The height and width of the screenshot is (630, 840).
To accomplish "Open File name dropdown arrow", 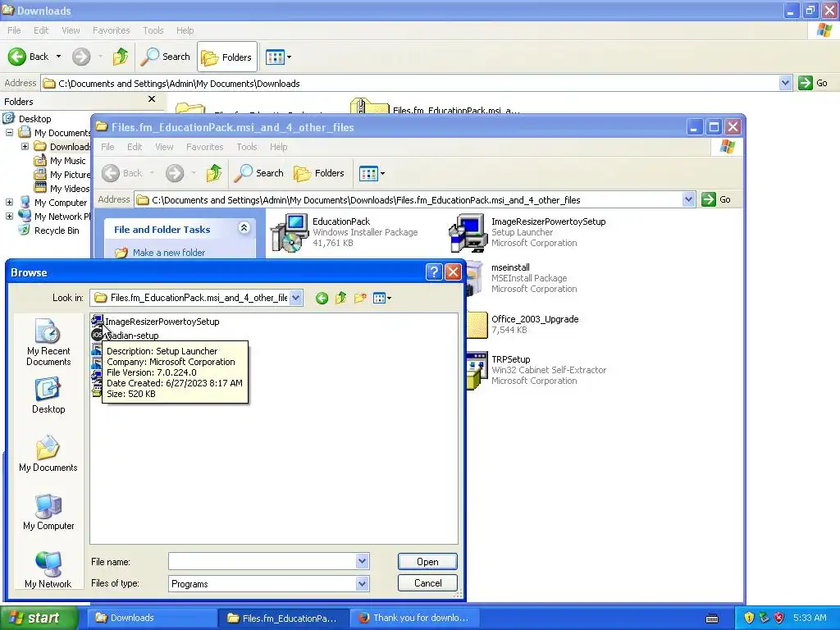I will click(362, 561).
